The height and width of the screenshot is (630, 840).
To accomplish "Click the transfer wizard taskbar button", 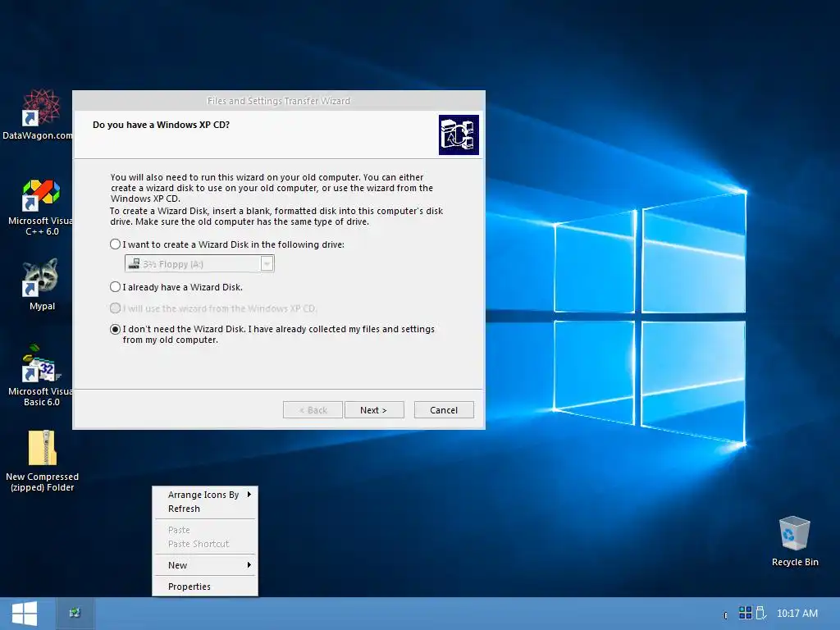I will (x=75, y=613).
